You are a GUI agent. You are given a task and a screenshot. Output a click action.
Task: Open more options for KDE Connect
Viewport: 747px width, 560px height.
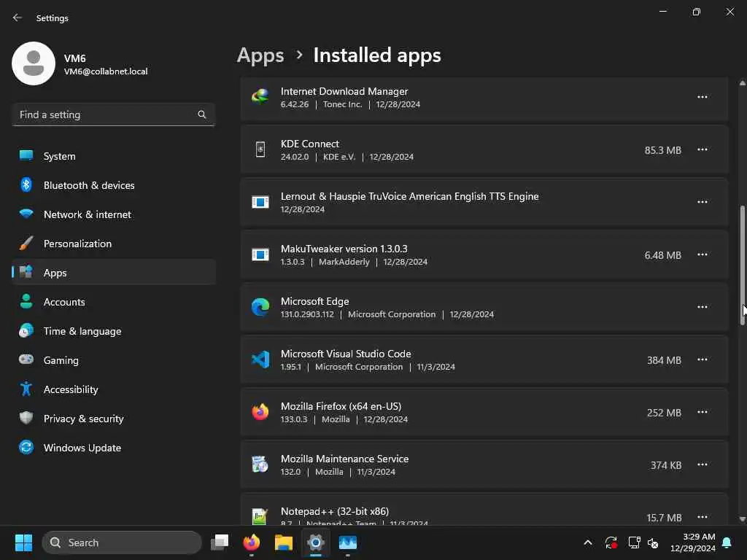702,149
